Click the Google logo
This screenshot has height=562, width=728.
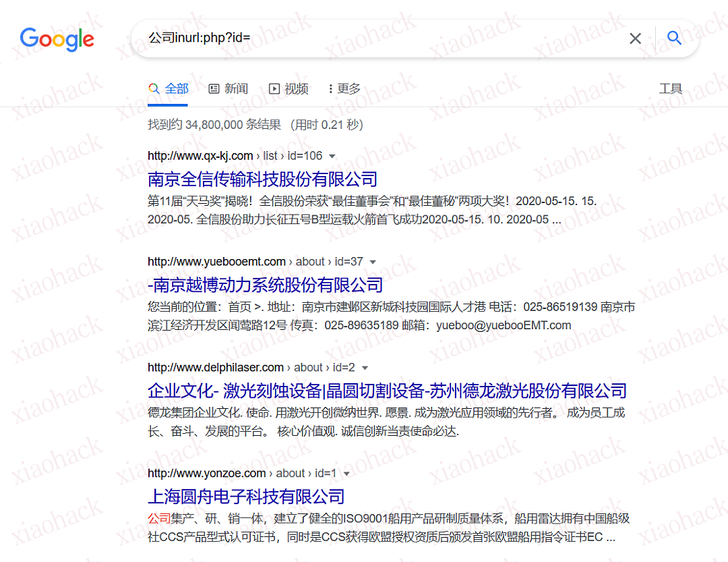click(x=57, y=39)
